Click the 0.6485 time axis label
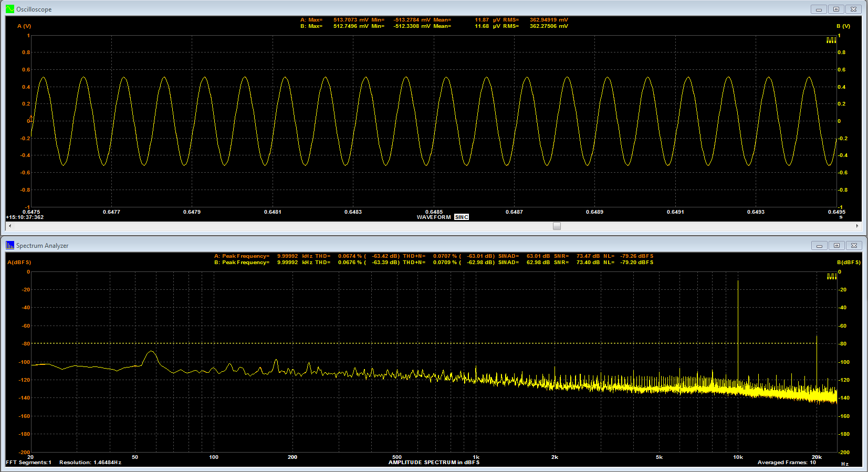The height and width of the screenshot is (472, 868). click(434, 212)
